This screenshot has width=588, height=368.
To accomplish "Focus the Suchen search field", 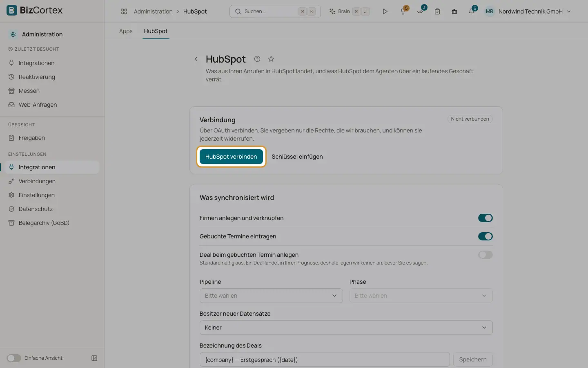I will (275, 11).
